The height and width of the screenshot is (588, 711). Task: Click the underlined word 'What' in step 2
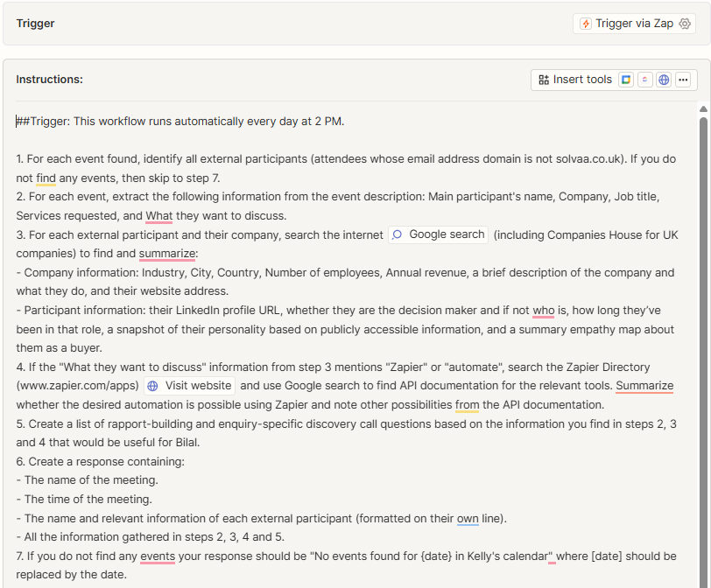tap(159, 215)
